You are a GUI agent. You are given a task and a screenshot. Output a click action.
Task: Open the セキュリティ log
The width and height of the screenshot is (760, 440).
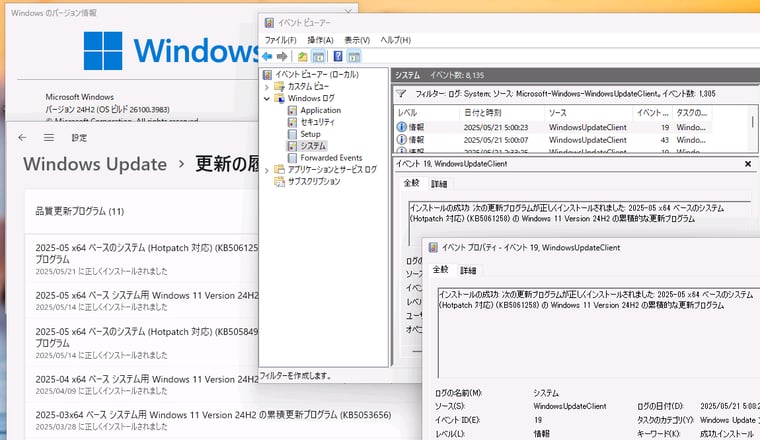(311, 122)
